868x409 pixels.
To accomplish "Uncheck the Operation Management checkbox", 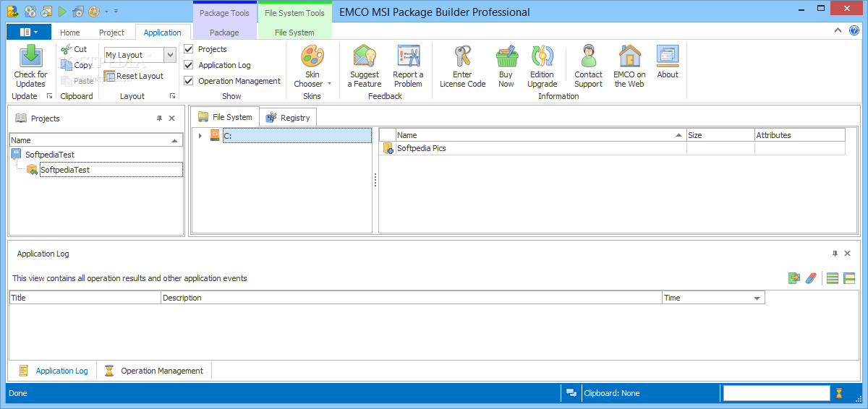I will [189, 81].
